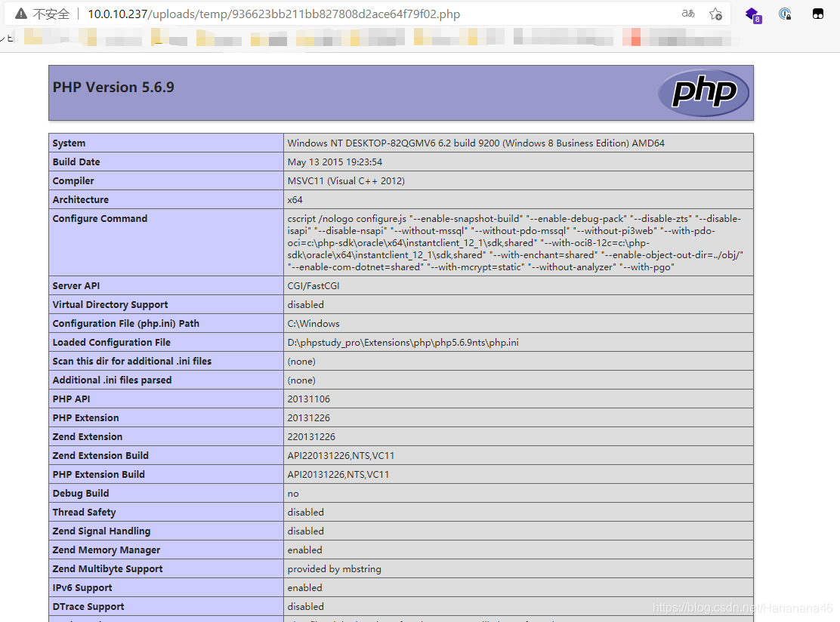Screen dimensions: 840x622
Task: Select the 'Architecture' label cell
Action: (x=166, y=199)
